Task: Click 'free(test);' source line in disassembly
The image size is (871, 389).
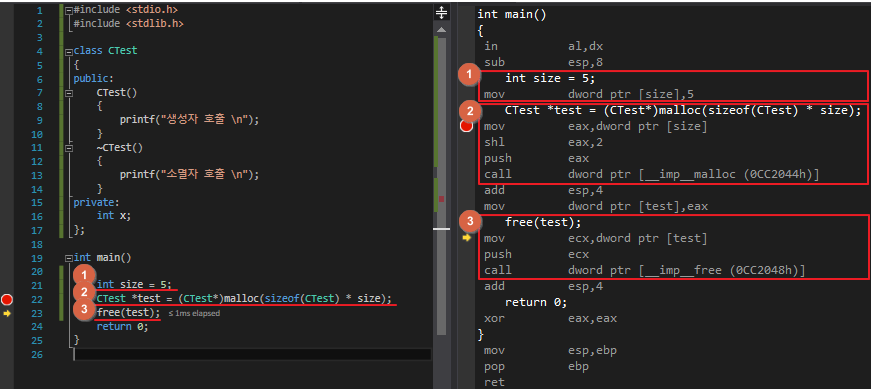Action: point(543,222)
